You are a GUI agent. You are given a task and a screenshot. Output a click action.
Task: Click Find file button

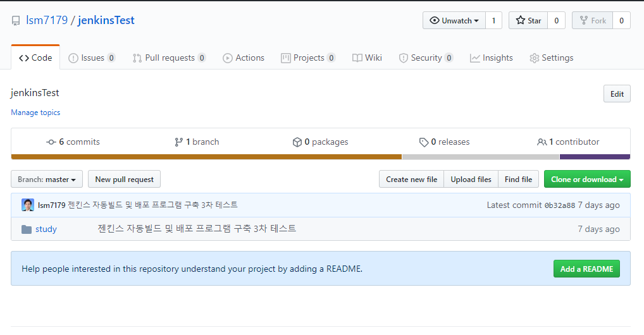(518, 180)
